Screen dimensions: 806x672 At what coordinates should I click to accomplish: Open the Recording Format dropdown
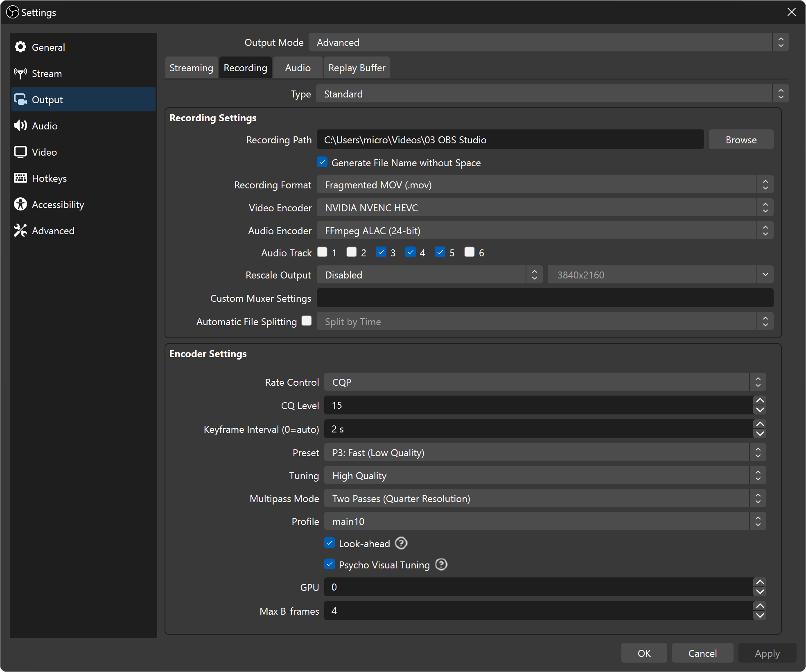[545, 185]
